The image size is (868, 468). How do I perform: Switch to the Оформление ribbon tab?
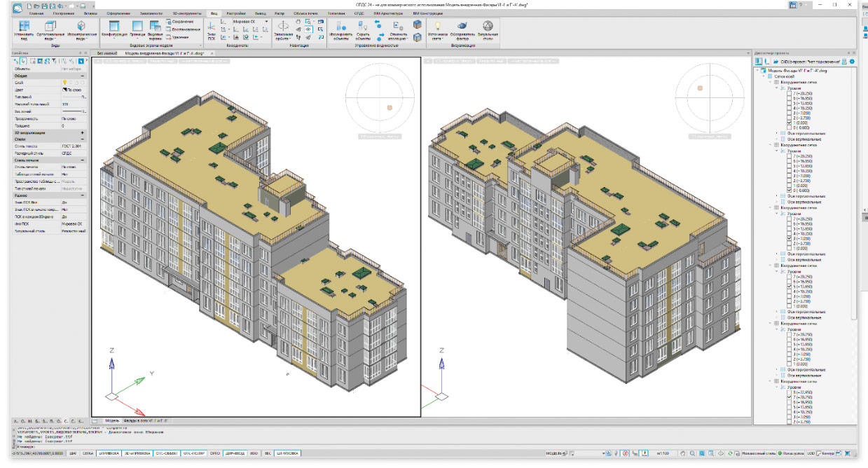[x=118, y=13]
